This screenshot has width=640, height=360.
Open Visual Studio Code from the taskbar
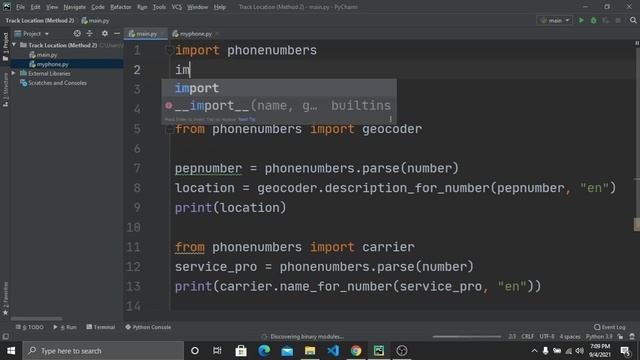click(x=333, y=351)
